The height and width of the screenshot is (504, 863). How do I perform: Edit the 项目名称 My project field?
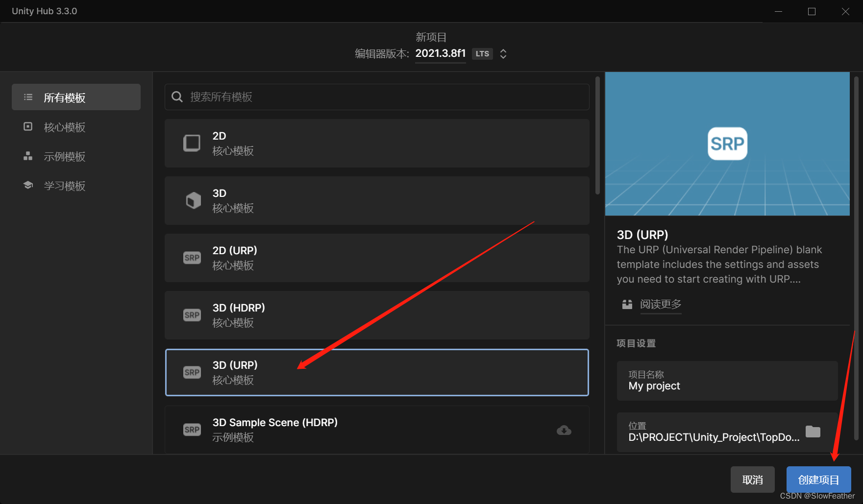pyautogui.click(x=727, y=381)
